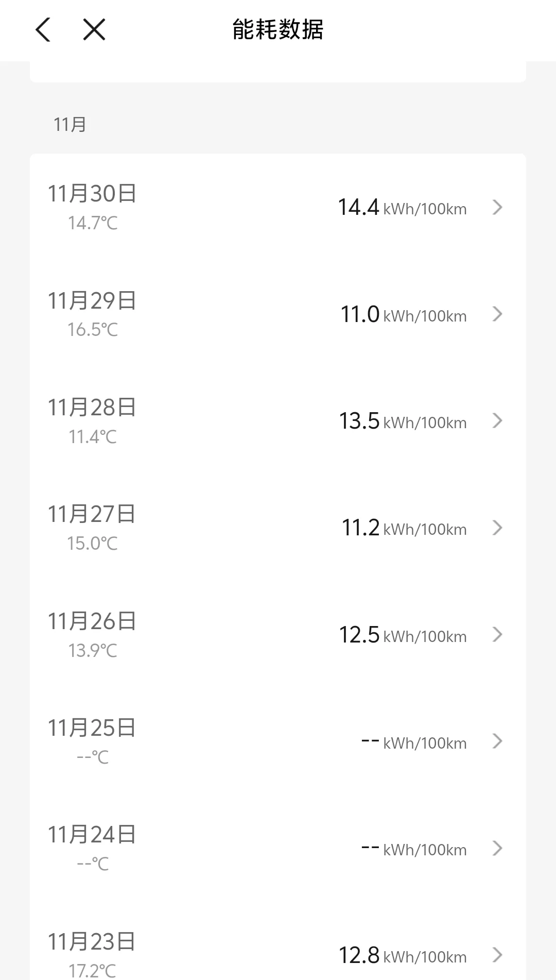
Task: Tap the back arrow icon
Action: (43, 29)
